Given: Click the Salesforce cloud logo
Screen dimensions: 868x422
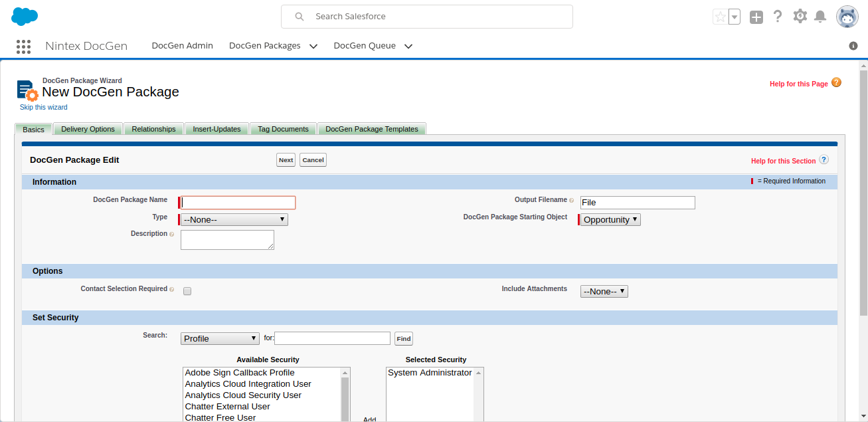Looking at the screenshot, I should pos(25,17).
